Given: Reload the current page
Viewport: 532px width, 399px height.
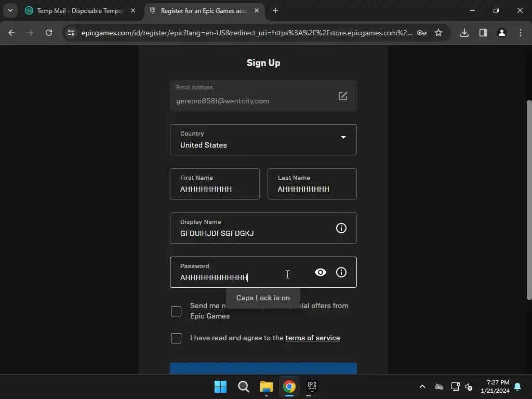Looking at the screenshot, I should (x=49, y=33).
